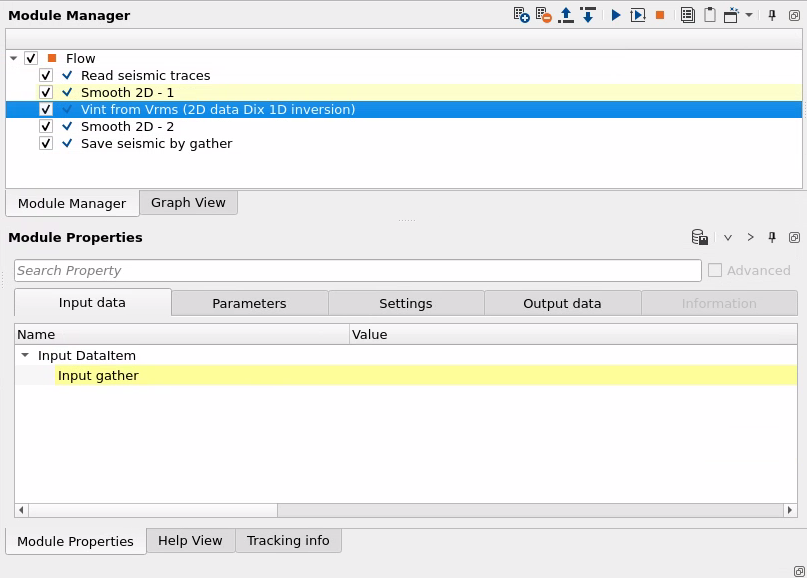Click the copy modules icon
This screenshot has height=578, width=807.
(x=687, y=15)
